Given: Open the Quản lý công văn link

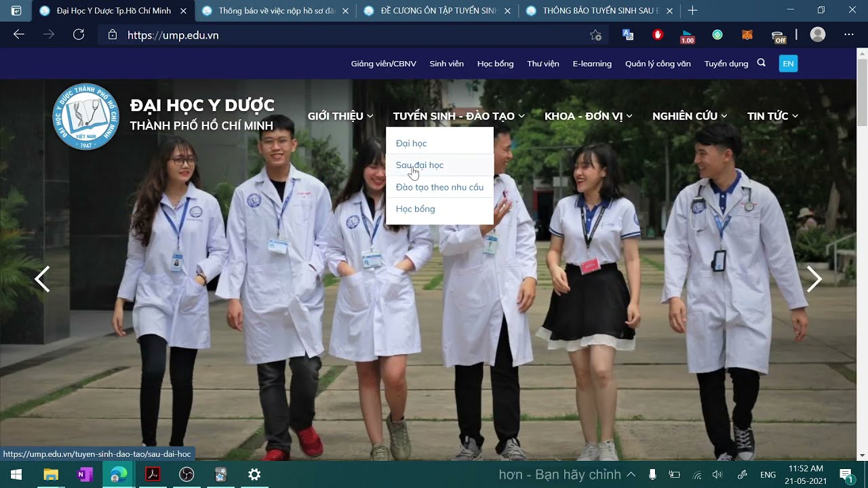Looking at the screenshot, I should pyautogui.click(x=658, y=64).
